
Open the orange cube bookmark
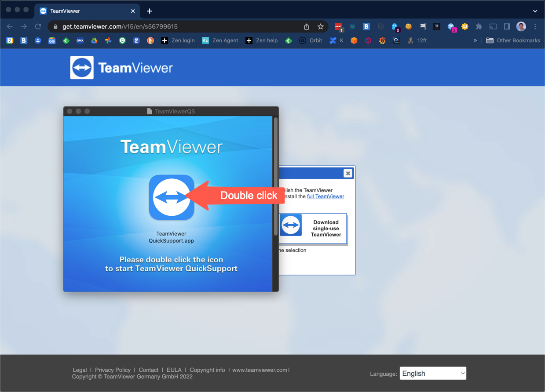[x=354, y=40]
